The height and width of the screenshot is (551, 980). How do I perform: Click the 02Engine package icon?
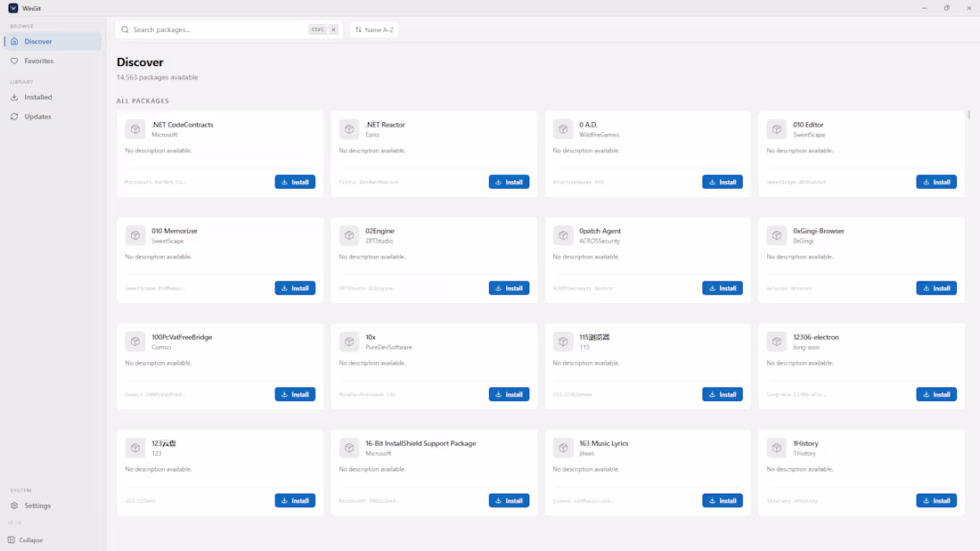pos(349,235)
